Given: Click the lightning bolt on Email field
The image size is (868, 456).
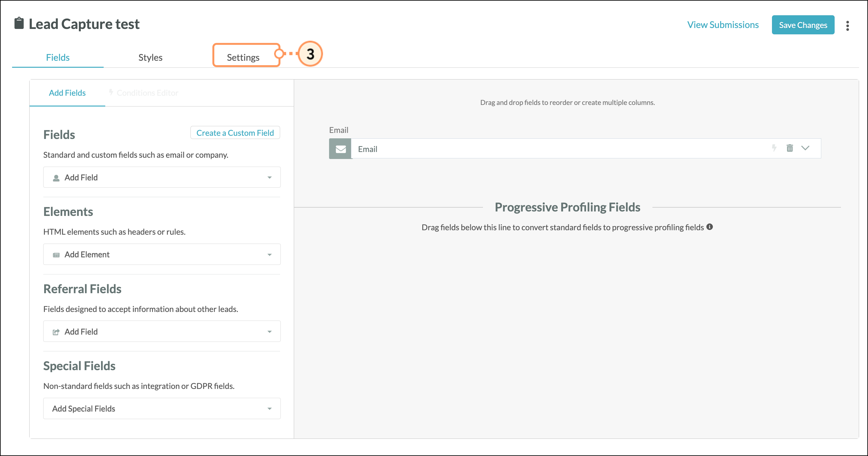Looking at the screenshot, I should click(x=774, y=148).
